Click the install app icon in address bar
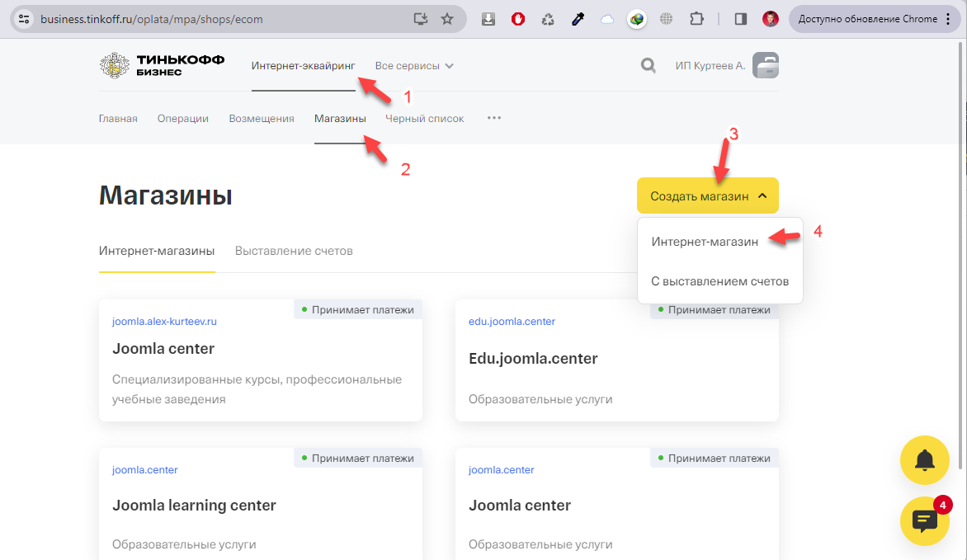Image resolution: width=967 pixels, height=560 pixels. tap(421, 19)
